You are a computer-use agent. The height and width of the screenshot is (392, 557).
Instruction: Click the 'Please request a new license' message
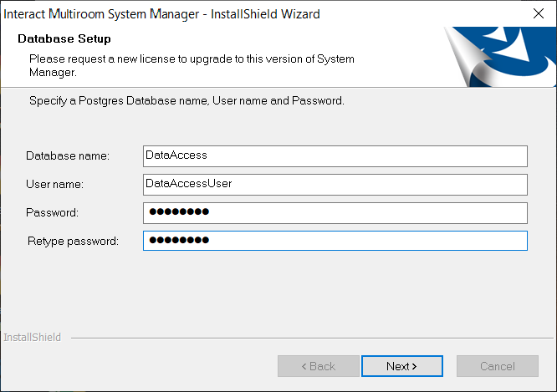pos(192,65)
